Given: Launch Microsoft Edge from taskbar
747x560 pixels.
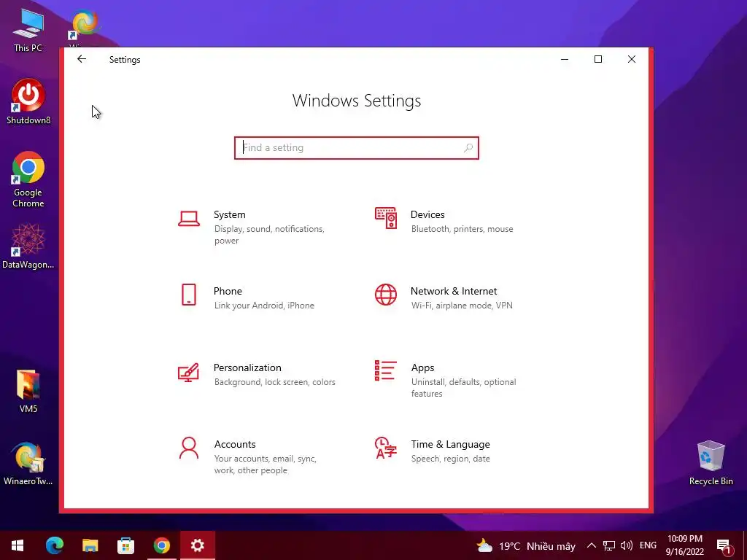Looking at the screenshot, I should 54,545.
